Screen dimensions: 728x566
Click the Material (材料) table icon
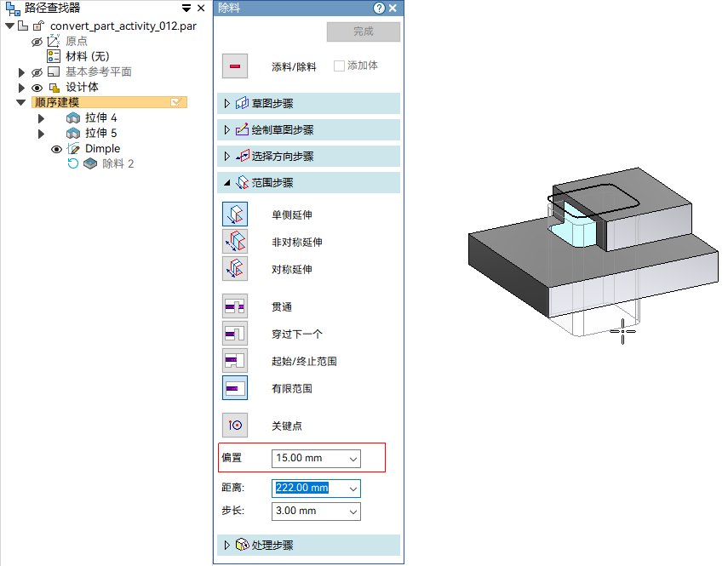pos(54,56)
